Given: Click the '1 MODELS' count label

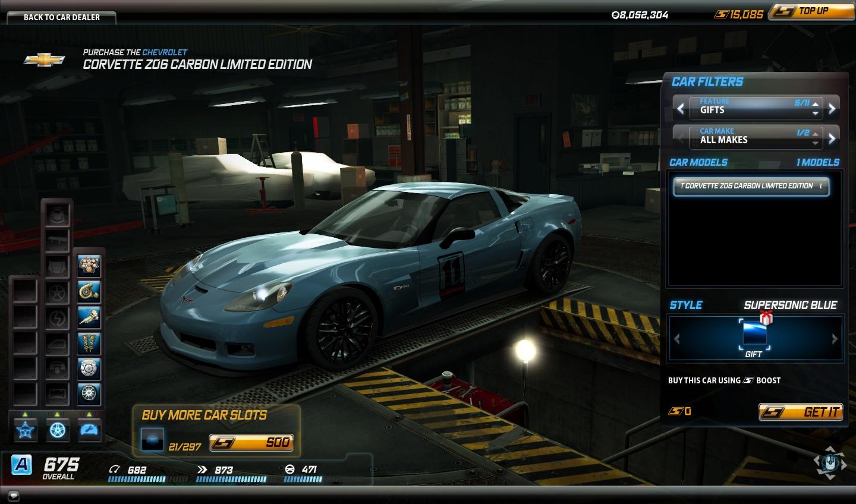Looking at the screenshot, I should pyautogui.click(x=818, y=162).
